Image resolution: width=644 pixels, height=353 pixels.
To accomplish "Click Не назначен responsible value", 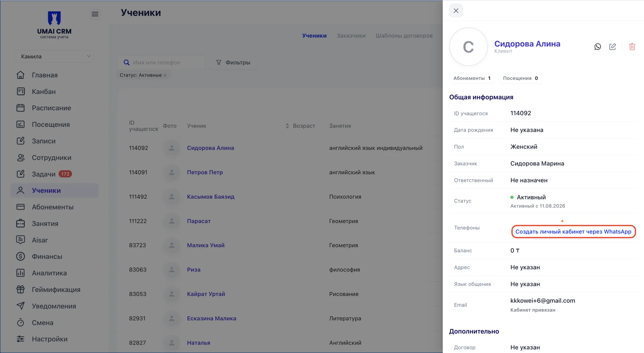I will pyautogui.click(x=529, y=180).
